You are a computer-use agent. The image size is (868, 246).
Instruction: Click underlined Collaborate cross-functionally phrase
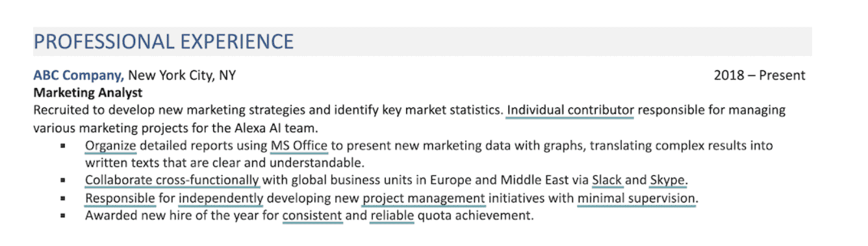pyautogui.click(x=172, y=180)
